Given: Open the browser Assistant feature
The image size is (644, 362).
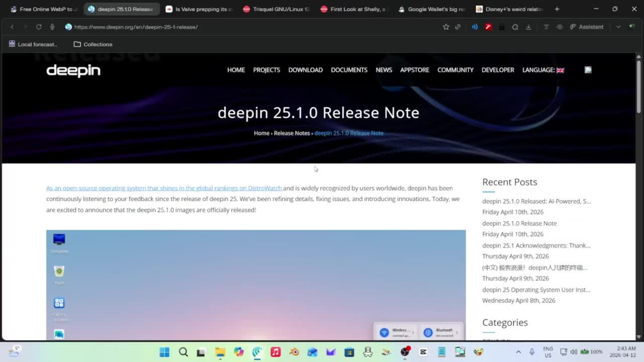Looking at the screenshot, I should pos(587,27).
